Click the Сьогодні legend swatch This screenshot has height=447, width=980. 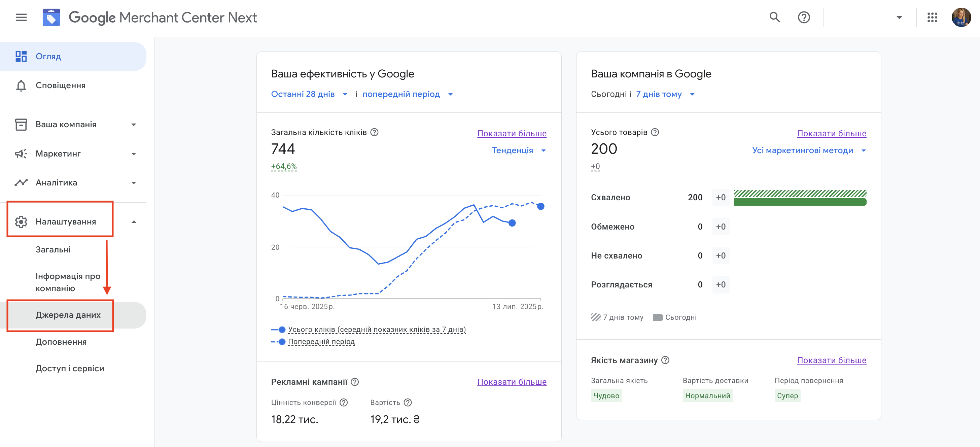pyautogui.click(x=658, y=318)
